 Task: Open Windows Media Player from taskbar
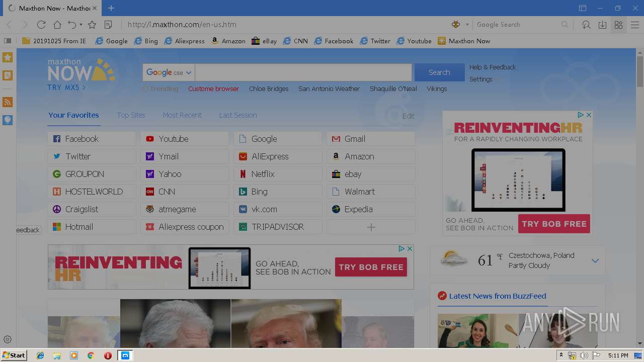tap(74, 355)
